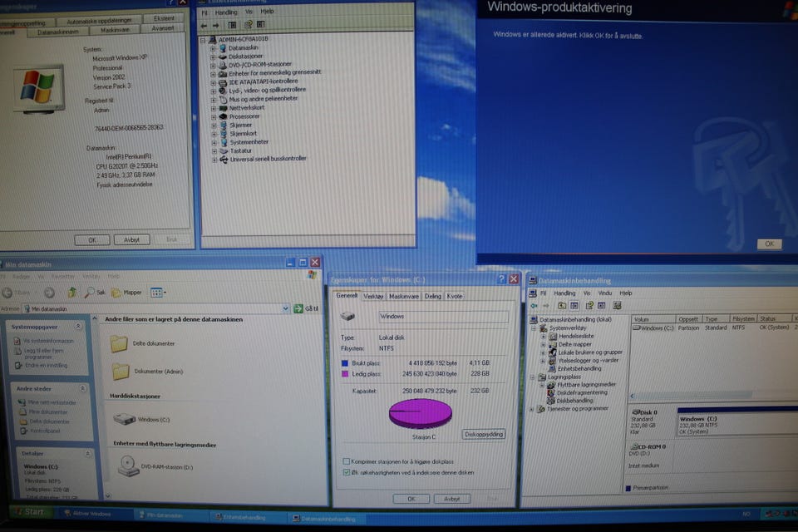Viewport: 798px width, 532px height.
Task: Click the blue Brukt plass color swatch
Action: (x=344, y=363)
